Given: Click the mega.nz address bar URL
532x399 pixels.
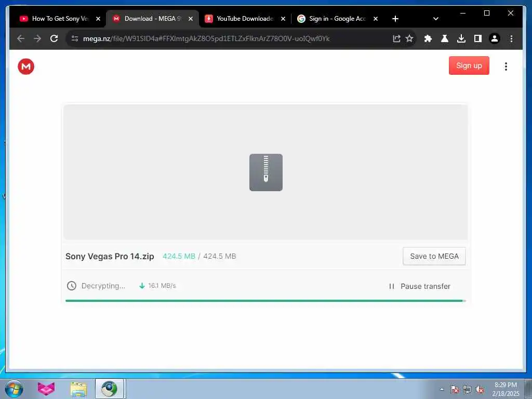Looking at the screenshot, I should click(206, 38).
